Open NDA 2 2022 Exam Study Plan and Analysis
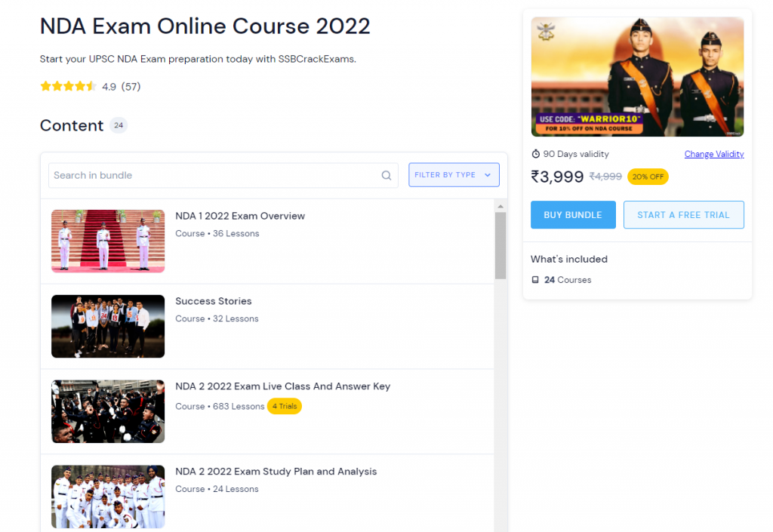The height and width of the screenshot is (532, 773). pos(276,472)
